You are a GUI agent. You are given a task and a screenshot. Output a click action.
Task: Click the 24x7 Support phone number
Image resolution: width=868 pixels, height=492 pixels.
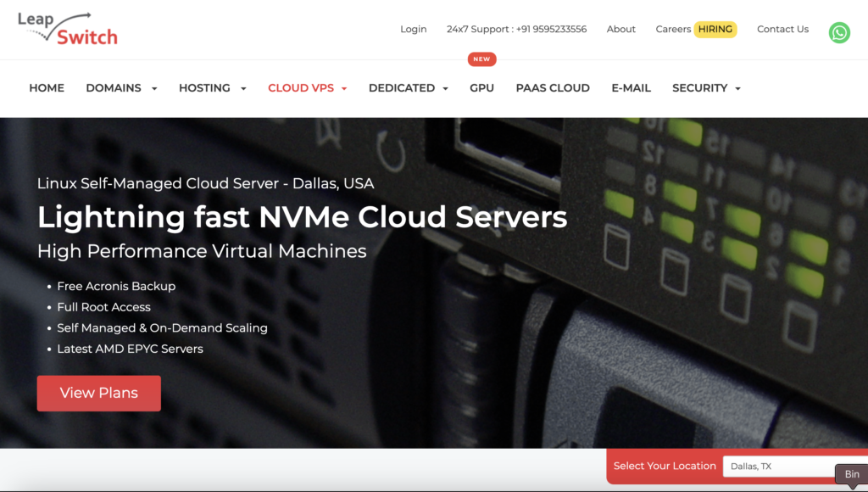click(516, 29)
